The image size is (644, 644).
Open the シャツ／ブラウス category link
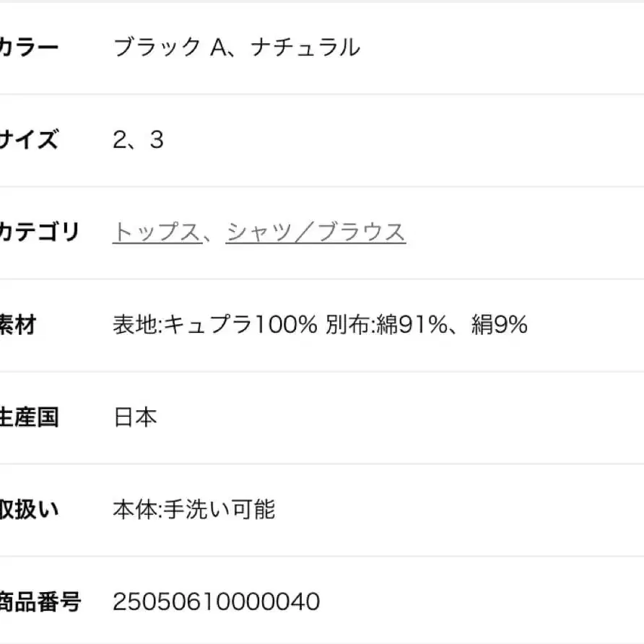[316, 231]
